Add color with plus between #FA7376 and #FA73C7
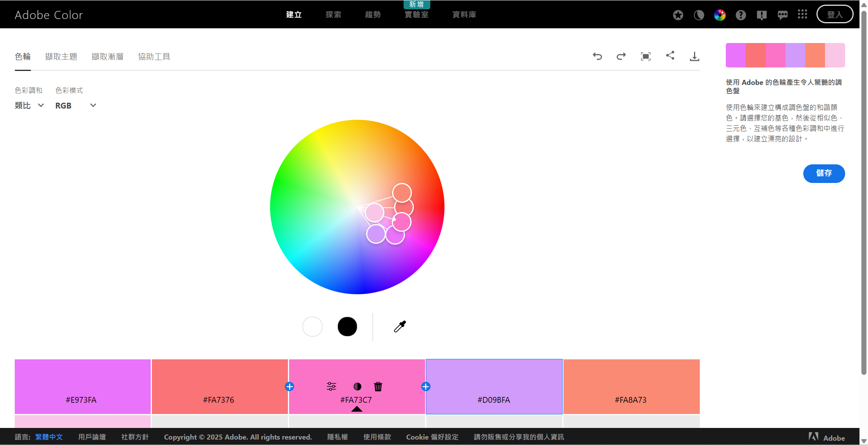This screenshot has width=868, height=445. click(289, 386)
